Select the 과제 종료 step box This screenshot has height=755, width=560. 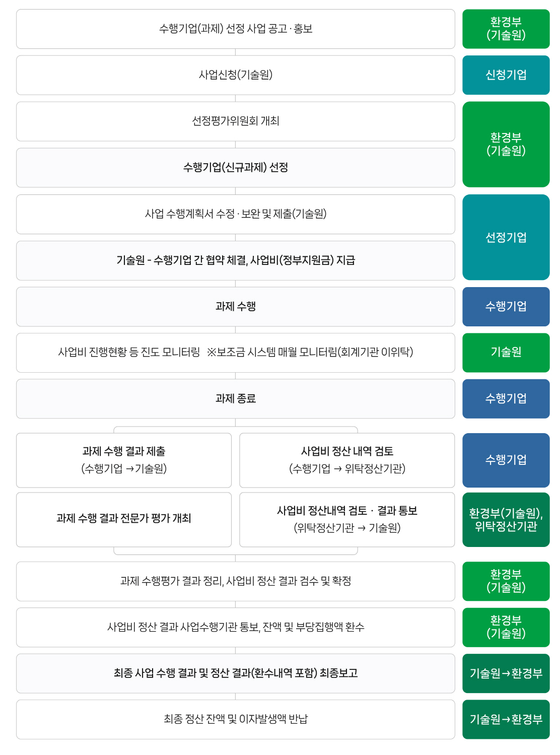(236, 399)
